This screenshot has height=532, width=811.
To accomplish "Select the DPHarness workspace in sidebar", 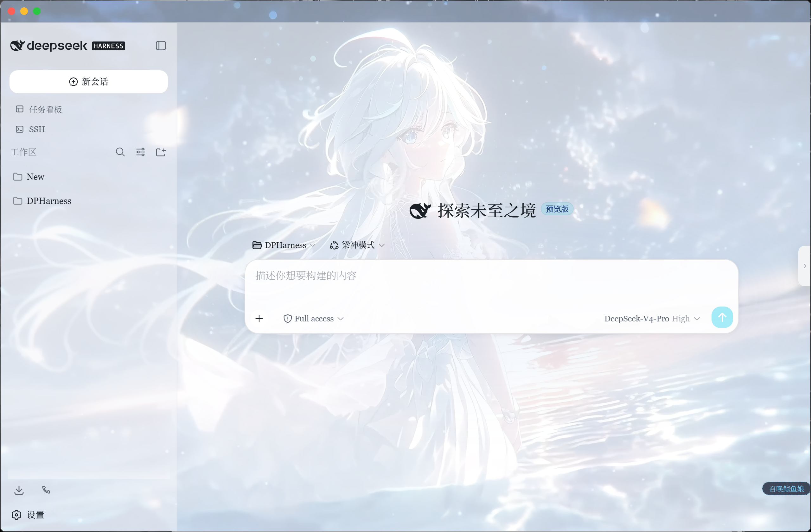I will (89, 201).
